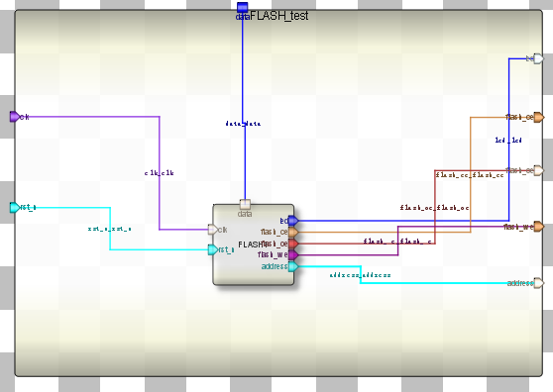Image resolution: width=553 pixels, height=392 pixels.
Task: Select the white lcd output port
Action: [x=538, y=58]
